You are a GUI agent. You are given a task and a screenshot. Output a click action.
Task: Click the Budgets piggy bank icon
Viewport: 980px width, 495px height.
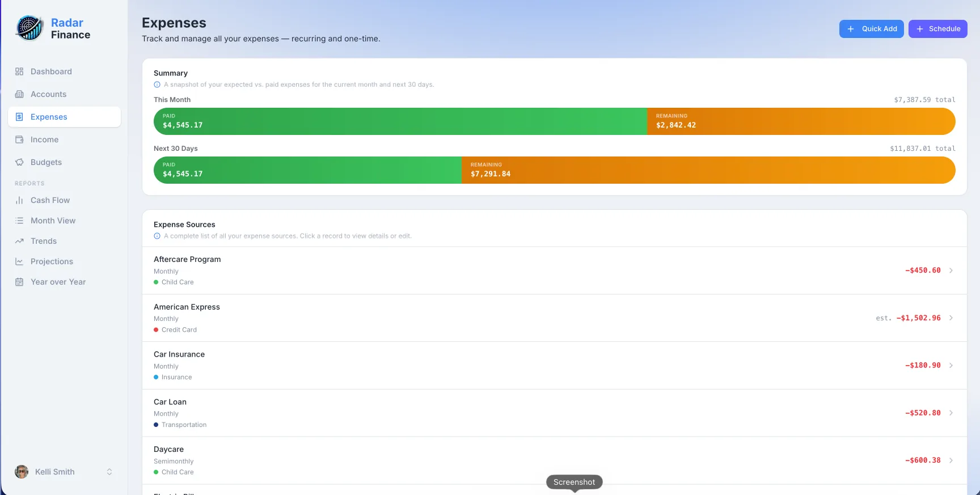tap(19, 162)
